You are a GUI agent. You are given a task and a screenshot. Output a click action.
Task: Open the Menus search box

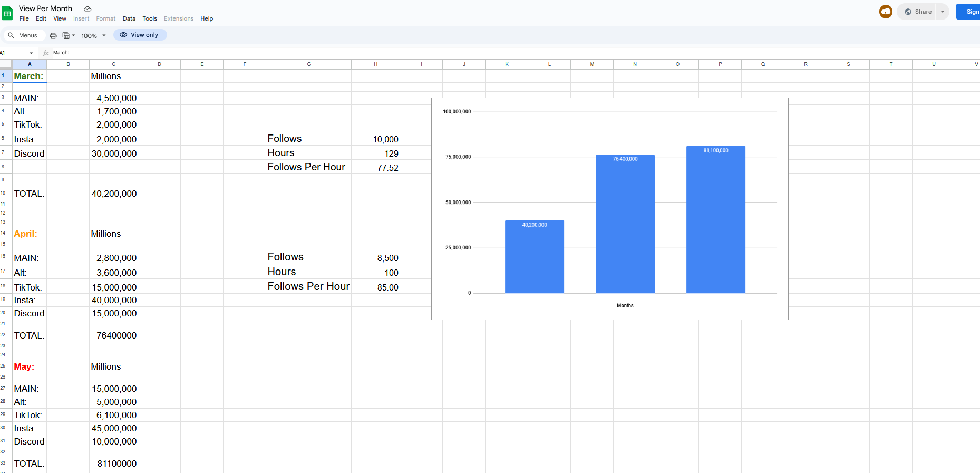point(24,35)
